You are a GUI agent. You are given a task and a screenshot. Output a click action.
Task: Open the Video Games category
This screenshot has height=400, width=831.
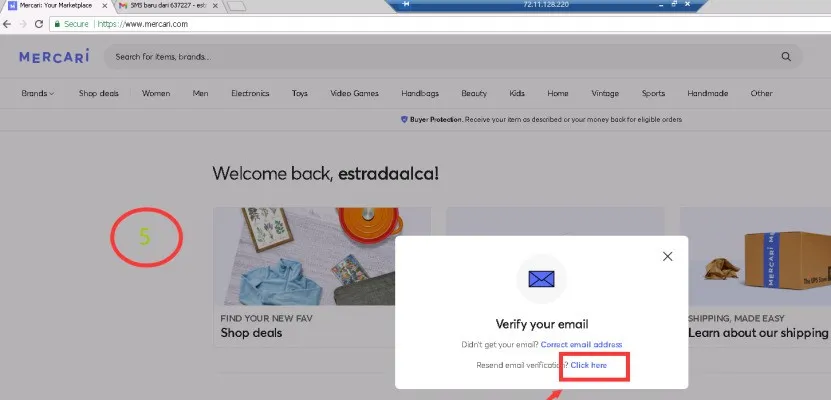click(355, 93)
